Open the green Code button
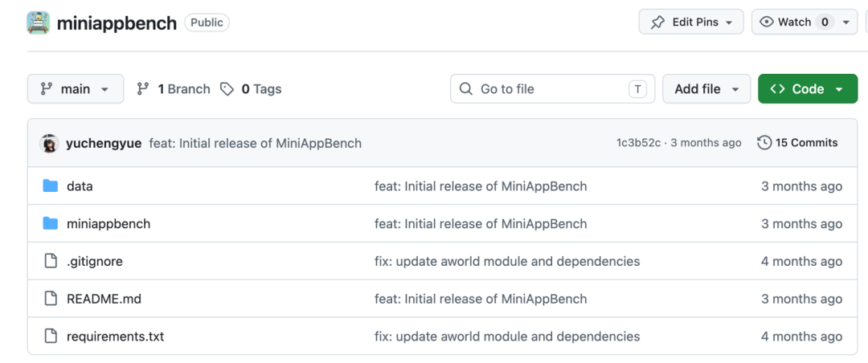The image size is (868, 363). pyautogui.click(x=808, y=88)
